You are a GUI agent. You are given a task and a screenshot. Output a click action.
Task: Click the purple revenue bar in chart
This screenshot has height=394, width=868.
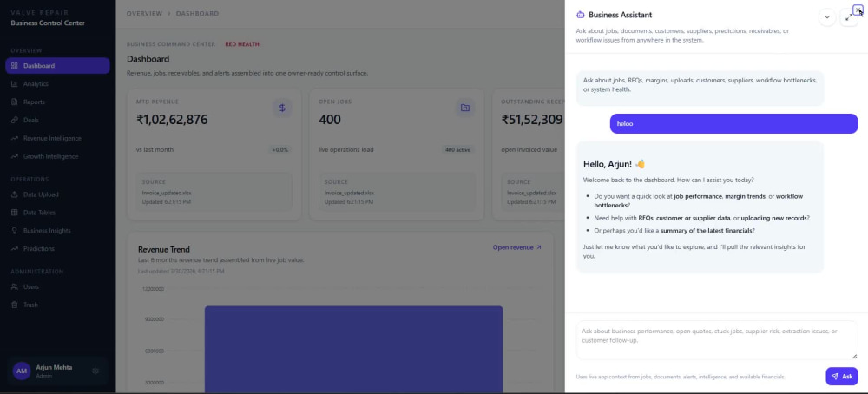[354, 349]
